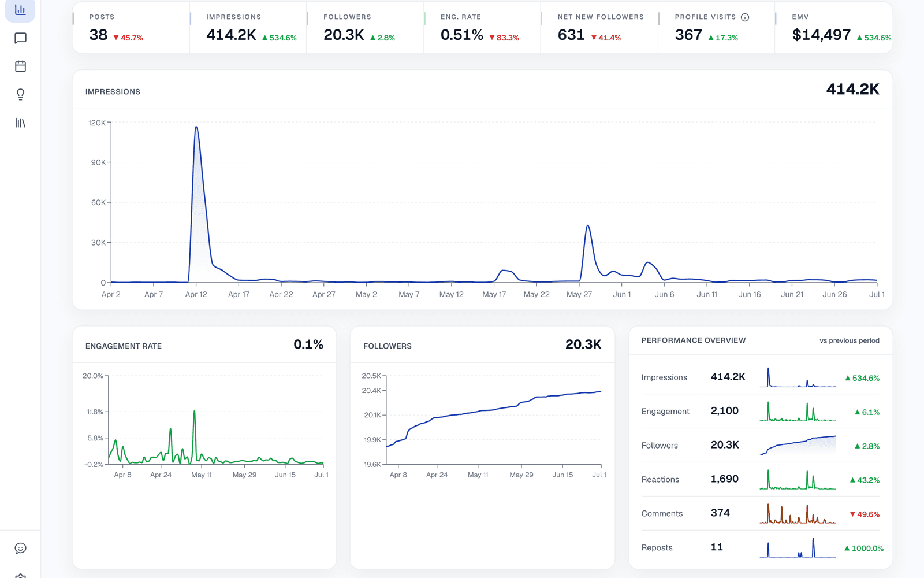This screenshot has height=578, width=924.
Task: Click the Impressions sparkline in Performance Overview
Action: 798,377
